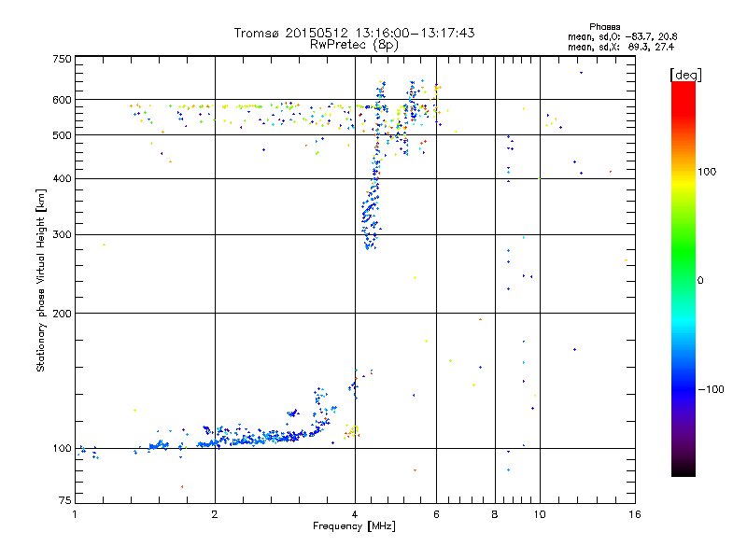Viewport: 747px width, 560px height.
Task: Click the y-axis tick label "400"
Action: [x=62, y=179]
